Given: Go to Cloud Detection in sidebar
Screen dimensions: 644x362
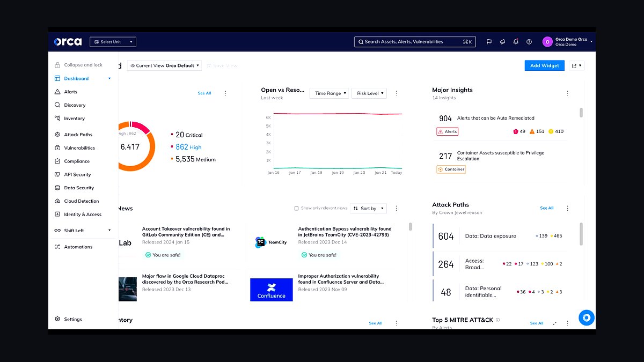Looking at the screenshot, I should pos(82,201).
